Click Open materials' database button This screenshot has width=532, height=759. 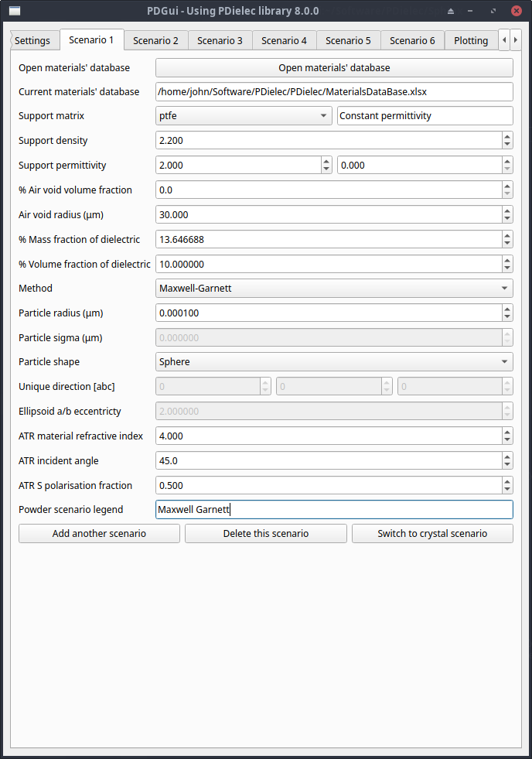pos(334,68)
